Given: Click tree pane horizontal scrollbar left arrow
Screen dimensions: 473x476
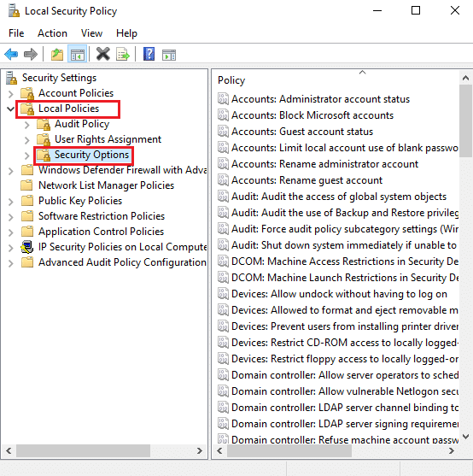Looking at the screenshot, I should coord(9,451).
